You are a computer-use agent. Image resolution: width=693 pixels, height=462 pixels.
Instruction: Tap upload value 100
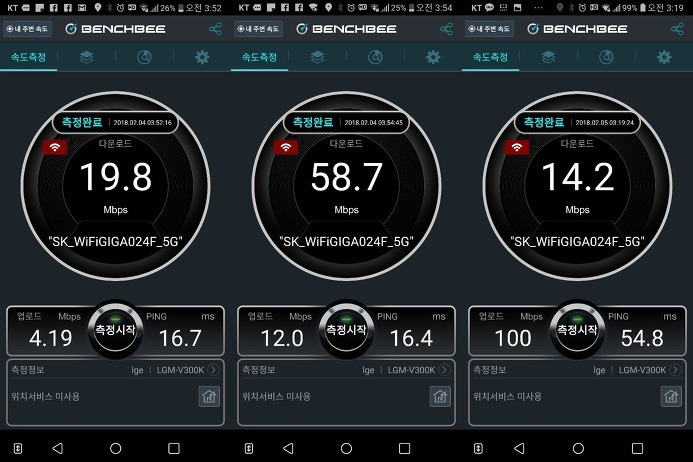[x=513, y=338]
